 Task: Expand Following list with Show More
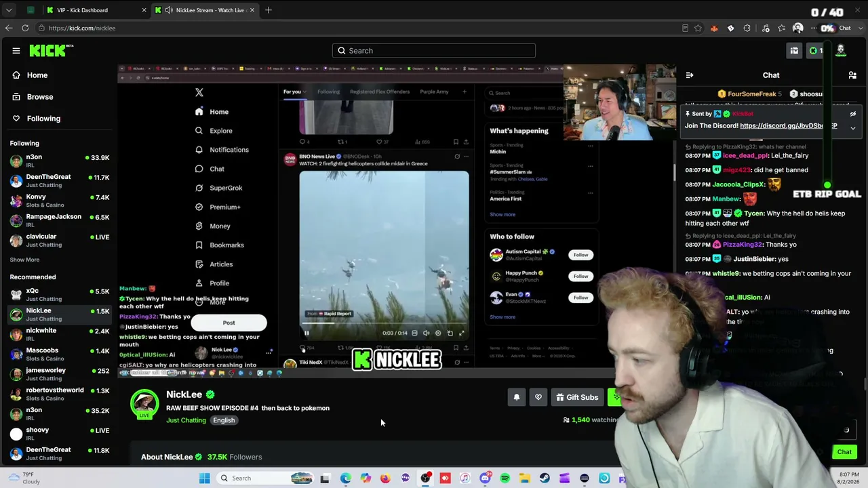point(24,260)
